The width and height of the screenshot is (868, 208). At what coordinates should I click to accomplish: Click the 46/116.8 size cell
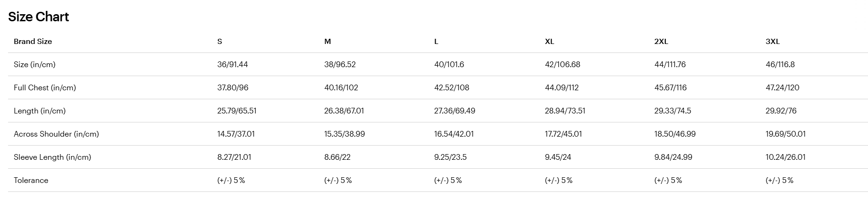click(780, 64)
